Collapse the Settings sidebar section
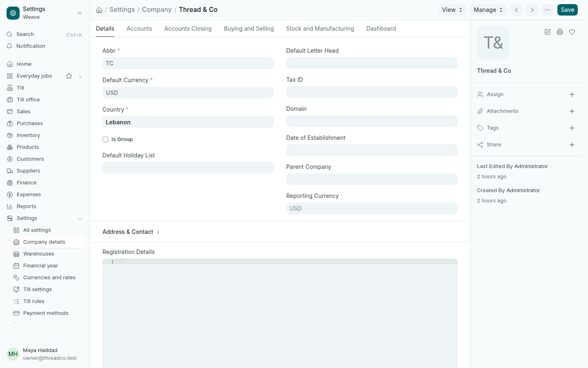The width and height of the screenshot is (588, 368). pos(80,219)
